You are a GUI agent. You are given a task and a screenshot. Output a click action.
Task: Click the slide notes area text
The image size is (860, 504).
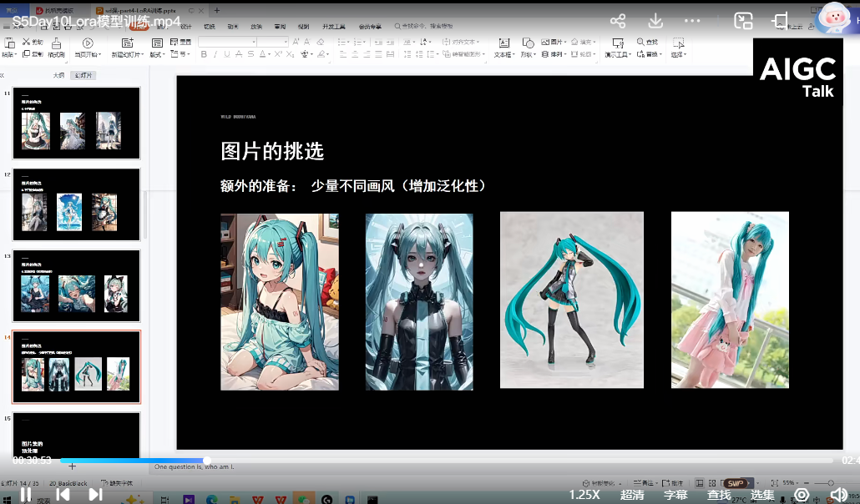click(195, 466)
